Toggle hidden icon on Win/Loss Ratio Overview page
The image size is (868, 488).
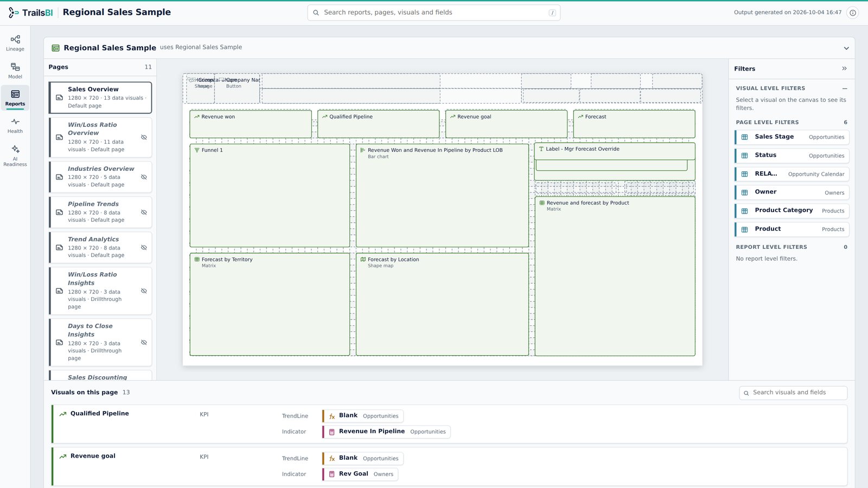(144, 137)
